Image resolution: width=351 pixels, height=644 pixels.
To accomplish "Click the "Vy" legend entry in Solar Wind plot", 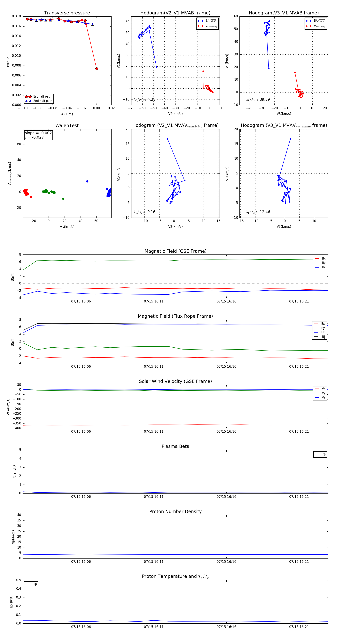I will coord(320,393).
